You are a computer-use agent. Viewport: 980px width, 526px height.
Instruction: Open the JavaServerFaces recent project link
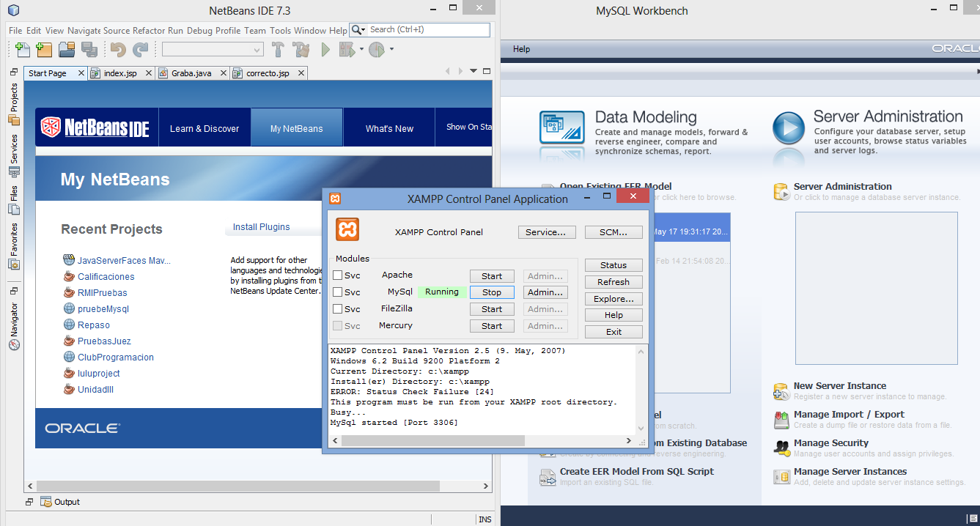[124, 261]
